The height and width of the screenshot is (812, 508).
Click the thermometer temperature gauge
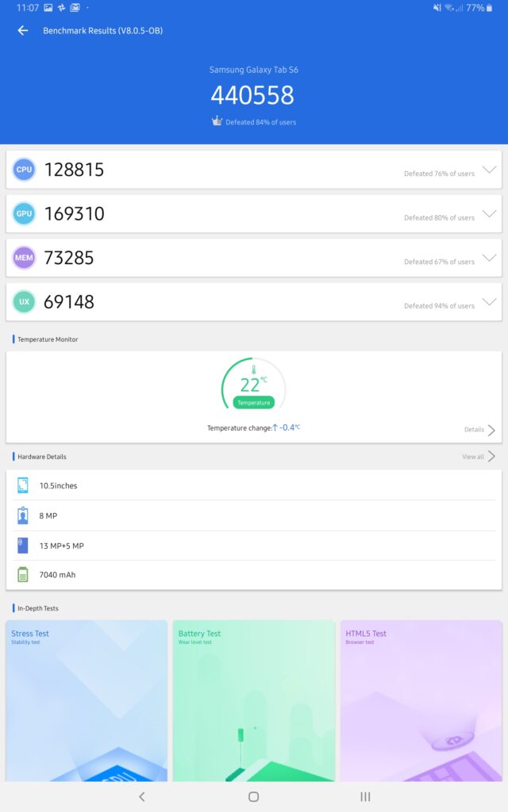click(253, 384)
